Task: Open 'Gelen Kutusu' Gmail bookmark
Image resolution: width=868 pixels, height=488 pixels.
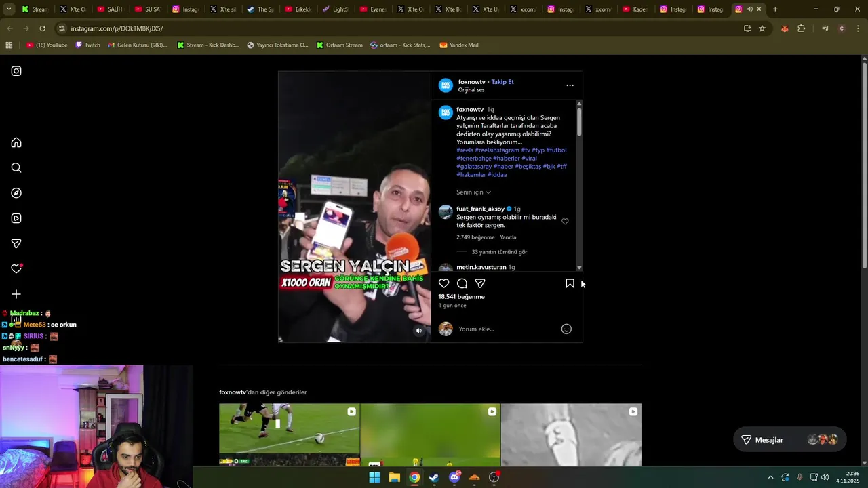Action: [138, 45]
